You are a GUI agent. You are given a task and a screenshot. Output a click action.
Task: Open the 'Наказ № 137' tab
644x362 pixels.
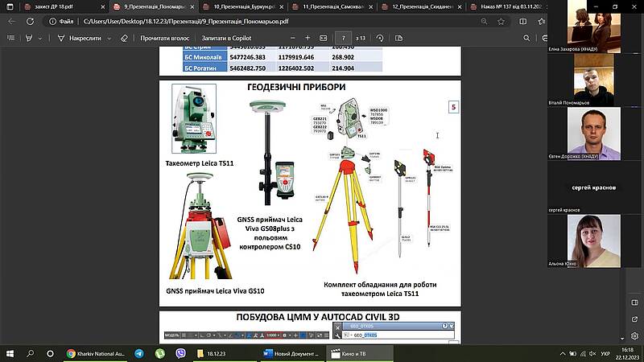(507, 6)
